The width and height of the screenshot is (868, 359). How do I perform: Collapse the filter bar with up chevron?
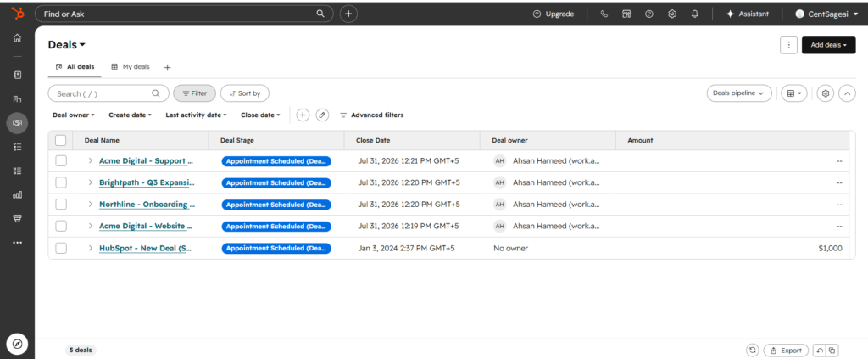847,93
